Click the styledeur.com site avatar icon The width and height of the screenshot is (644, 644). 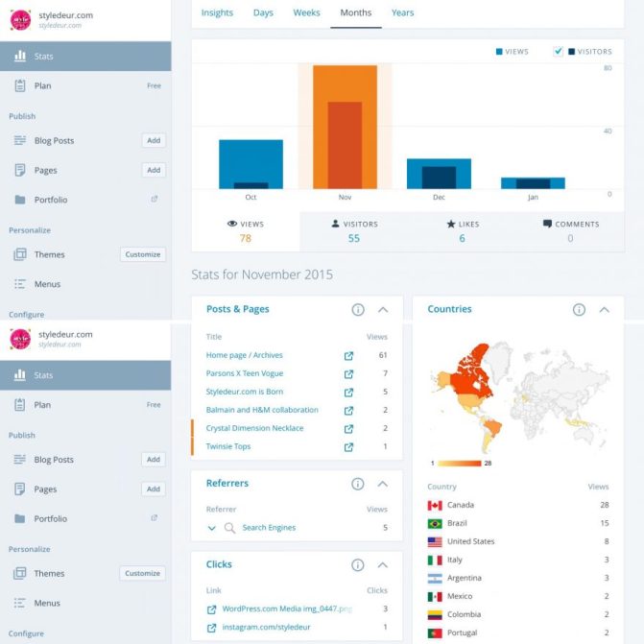click(21, 19)
